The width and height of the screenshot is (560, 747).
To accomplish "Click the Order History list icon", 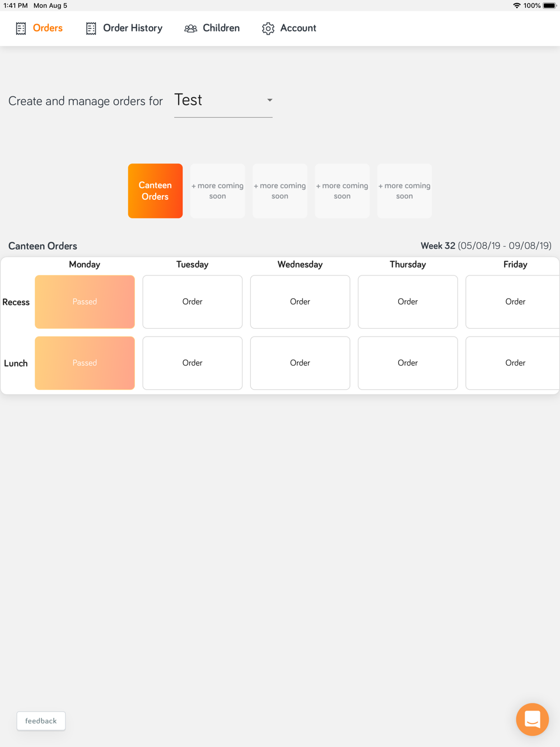I will pos(91,29).
